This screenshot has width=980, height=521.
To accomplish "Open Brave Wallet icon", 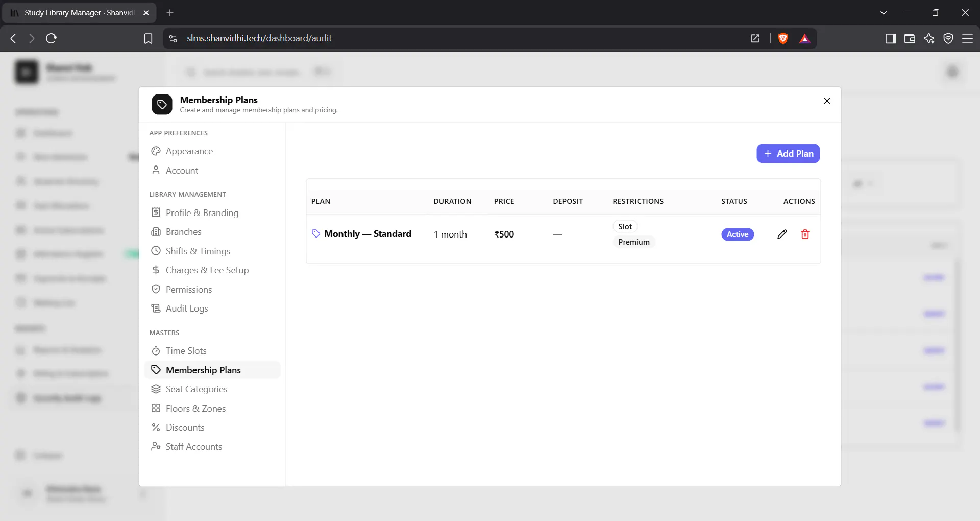I will [910, 38].
